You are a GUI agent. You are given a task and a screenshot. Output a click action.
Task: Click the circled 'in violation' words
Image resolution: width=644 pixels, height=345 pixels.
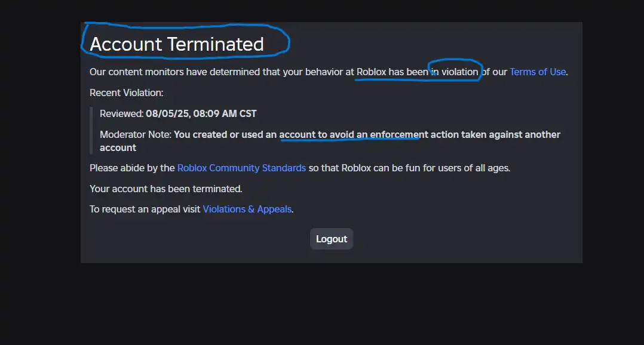pyautogui.click(x=454, y=72)
